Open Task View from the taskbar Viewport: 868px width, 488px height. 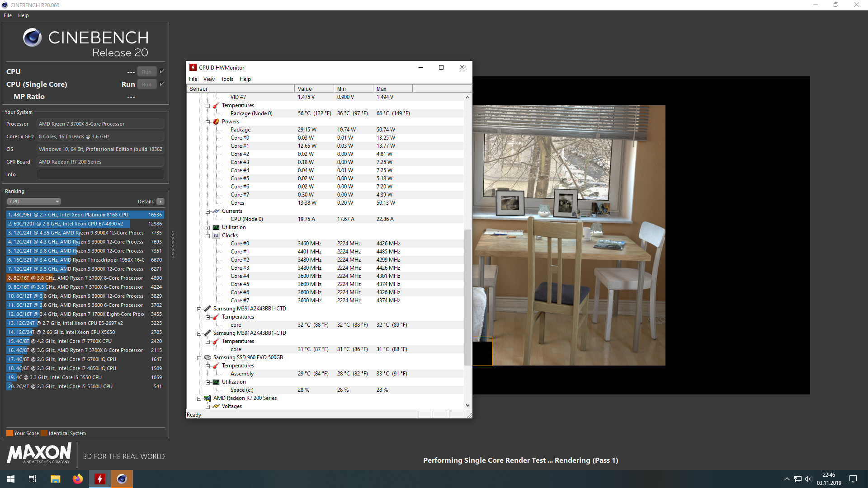pos(33,479)
